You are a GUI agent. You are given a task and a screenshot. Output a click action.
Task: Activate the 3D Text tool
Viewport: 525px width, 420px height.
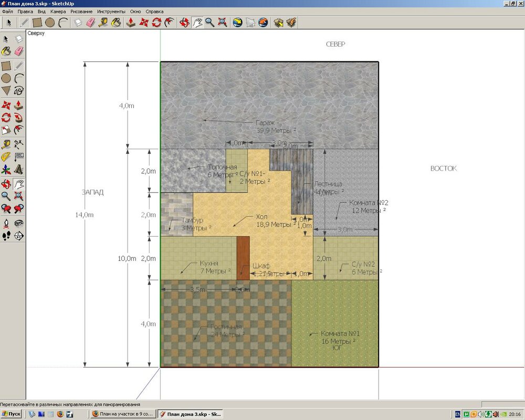point(19,170)
